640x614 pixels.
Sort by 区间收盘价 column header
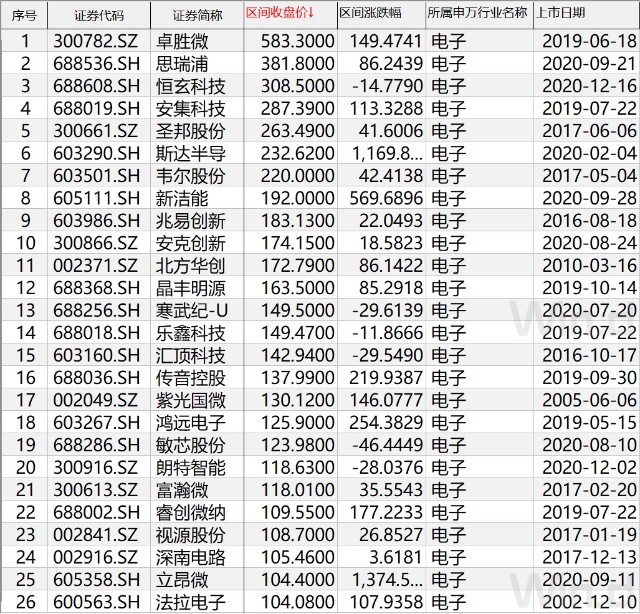(x=280, y=13)
